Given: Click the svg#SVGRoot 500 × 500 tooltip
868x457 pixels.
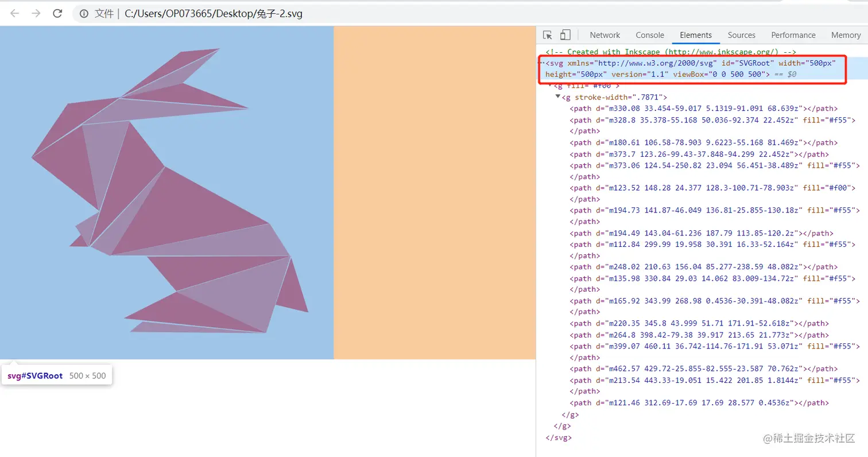Looking at the screenshot, I should [57, 376].
